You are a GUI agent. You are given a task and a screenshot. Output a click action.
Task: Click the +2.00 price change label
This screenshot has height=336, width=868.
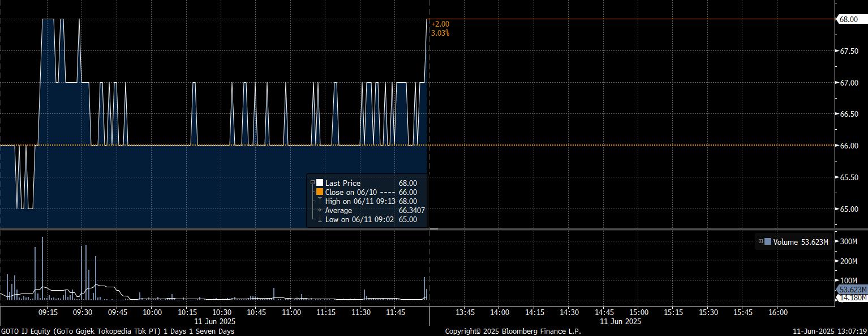click(440, 24)
